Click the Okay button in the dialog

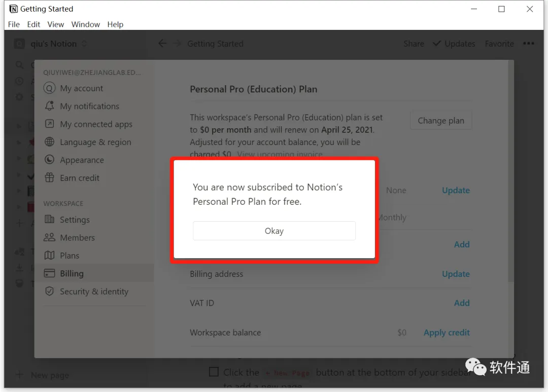point(274,231)
